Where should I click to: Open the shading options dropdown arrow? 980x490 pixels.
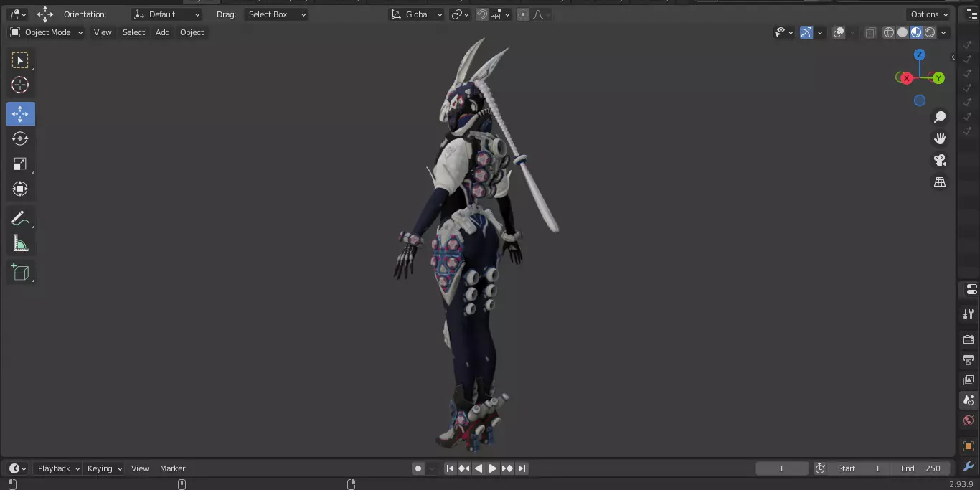[x=944, y=32]
